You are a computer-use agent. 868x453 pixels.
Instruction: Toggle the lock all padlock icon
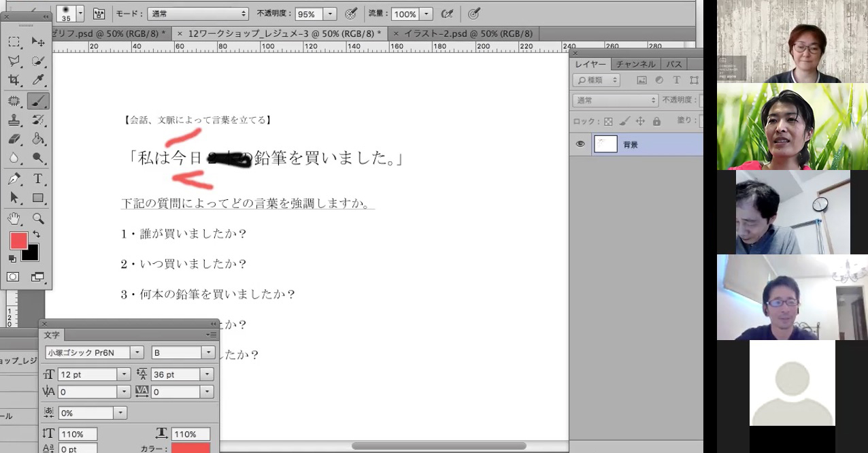tap(656, 121)
